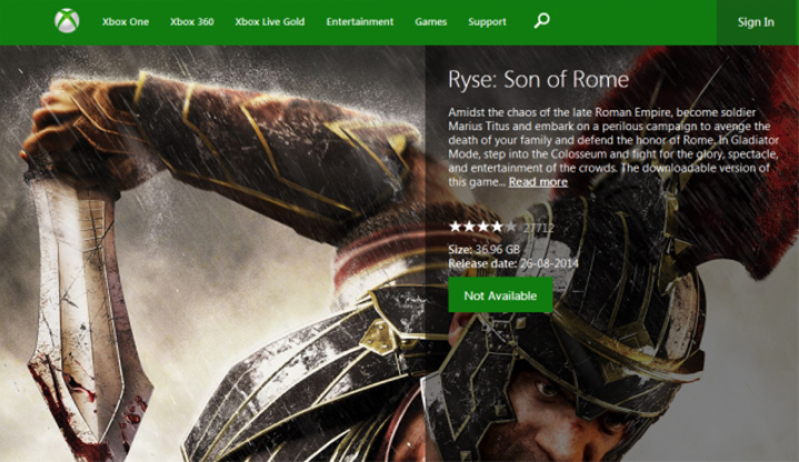The image size is (799, 462).
Task: Click the star rating row
Action: 483,227
